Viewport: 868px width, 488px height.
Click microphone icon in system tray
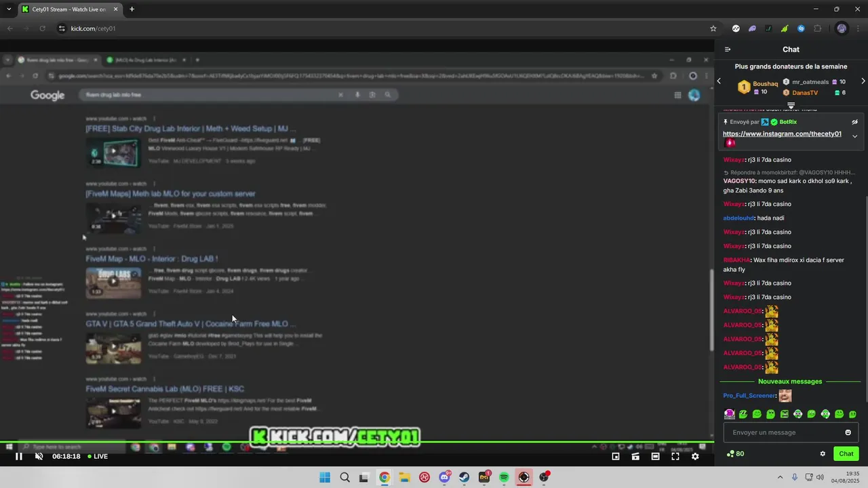795,477
